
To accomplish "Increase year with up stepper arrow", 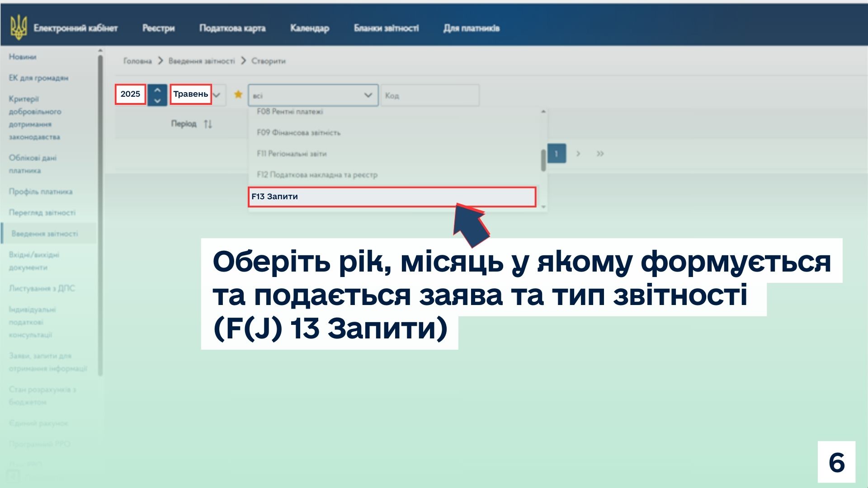I will pyautogui.click(x=157, y=89).
